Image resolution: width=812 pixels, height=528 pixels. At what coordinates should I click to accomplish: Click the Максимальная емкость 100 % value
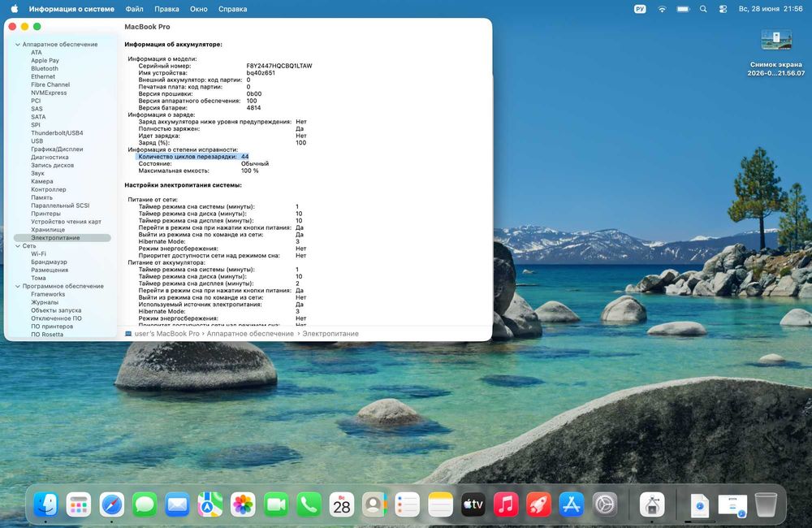249,171
